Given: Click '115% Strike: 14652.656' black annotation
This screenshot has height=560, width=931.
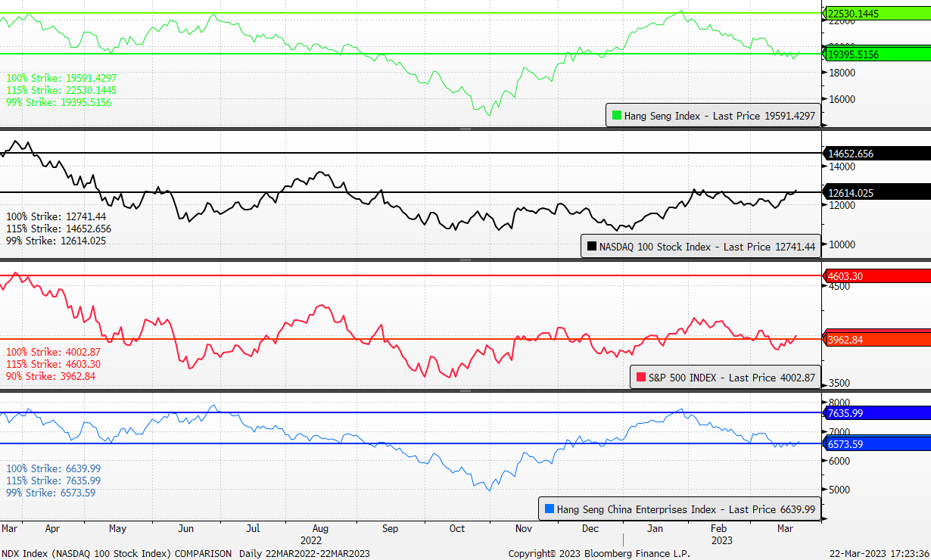Looking at the screenshot, I should [59, 229].
